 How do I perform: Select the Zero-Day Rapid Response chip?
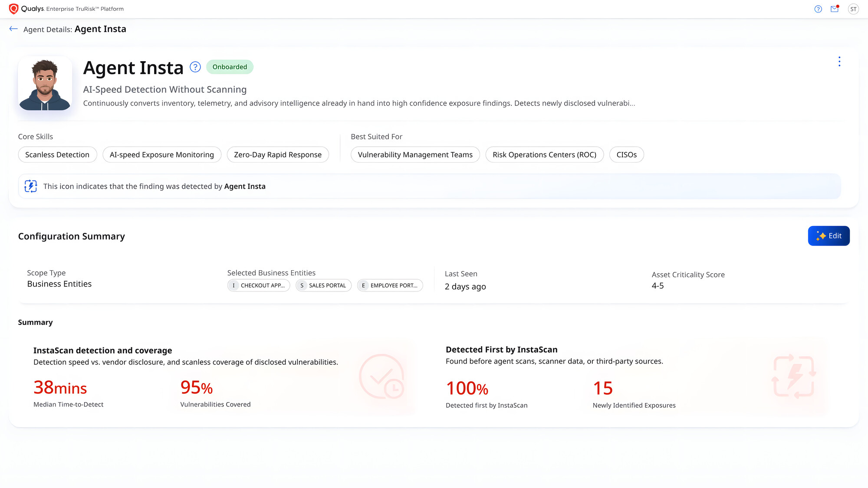pos(278,155)
